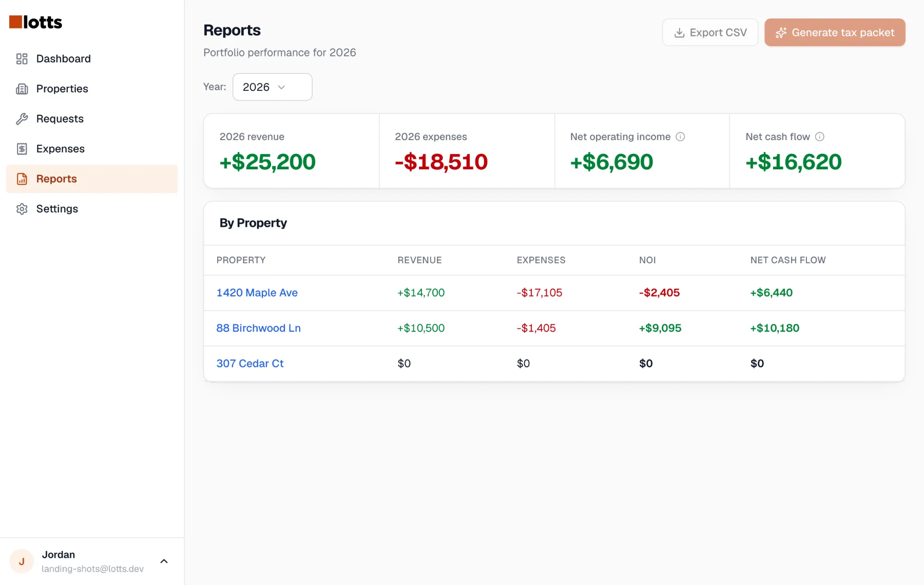Click the REVENUE column header

[x=419, y=260]
